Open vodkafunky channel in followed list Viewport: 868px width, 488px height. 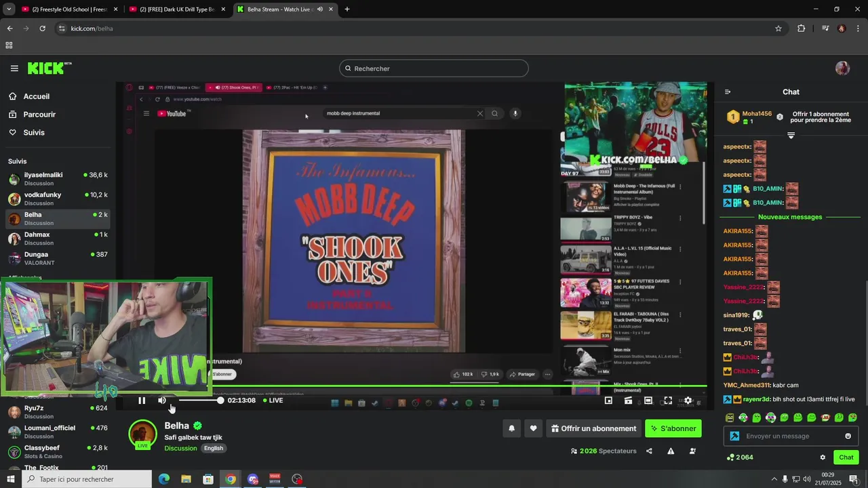(x=58, y=199)
